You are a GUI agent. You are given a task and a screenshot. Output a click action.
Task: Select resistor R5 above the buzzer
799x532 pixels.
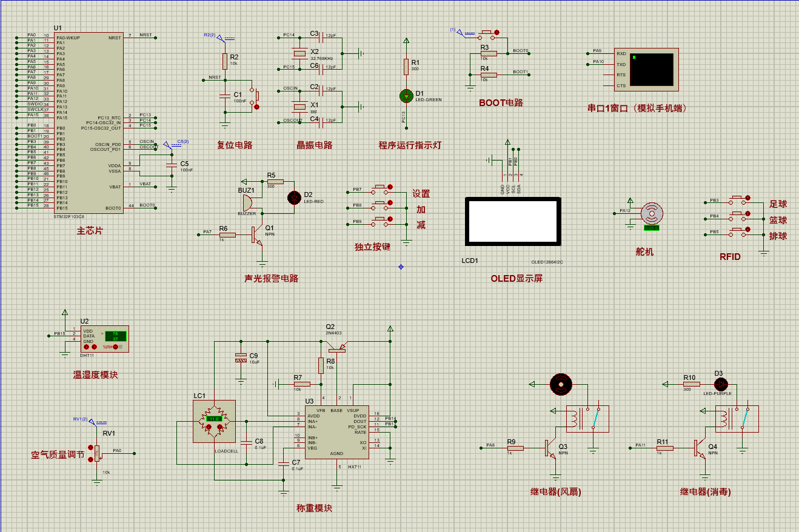[275, 181]
